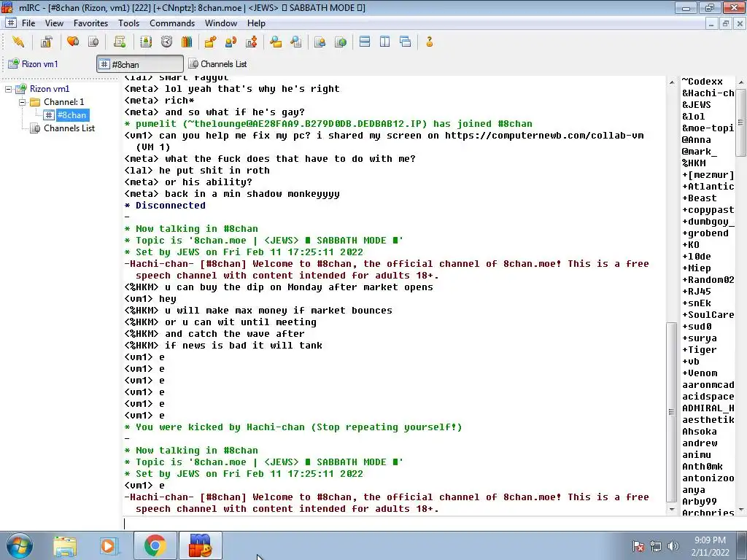
Task: Click chat scrollbar up arrow
Action: point(672,82)
